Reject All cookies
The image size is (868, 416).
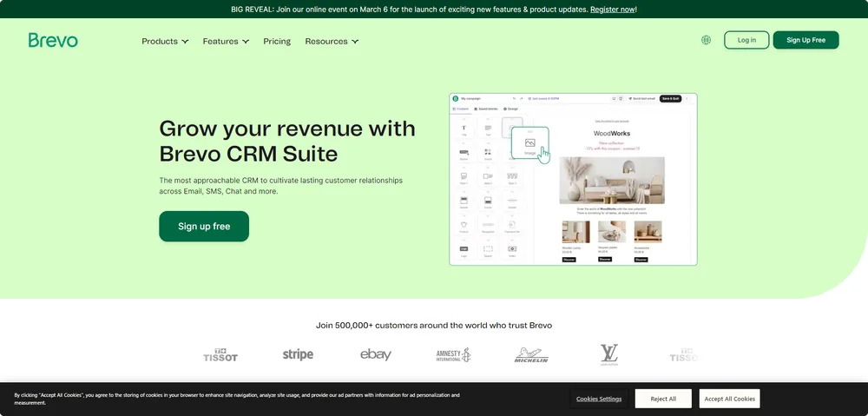coord(663,399)
